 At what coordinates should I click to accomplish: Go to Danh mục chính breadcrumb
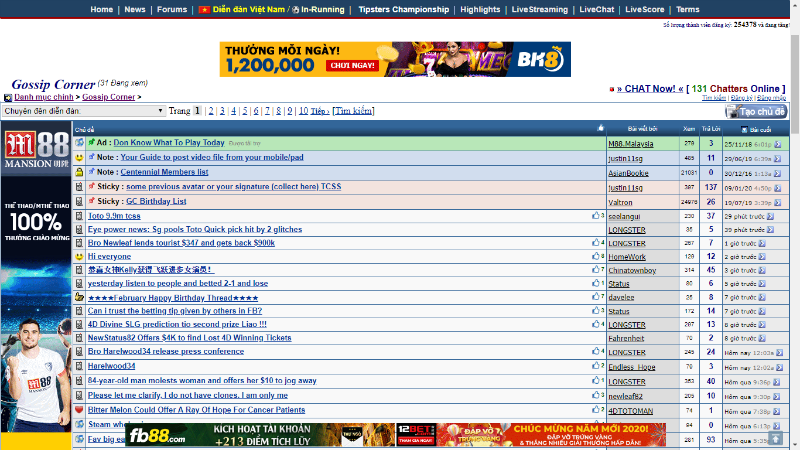(44, 97)
